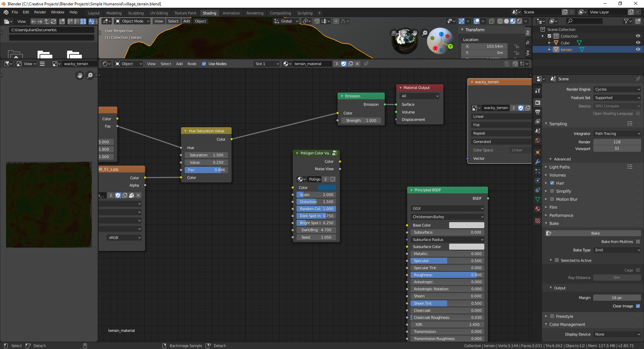
Task: Open the Material properties tab
Action: 538,209
